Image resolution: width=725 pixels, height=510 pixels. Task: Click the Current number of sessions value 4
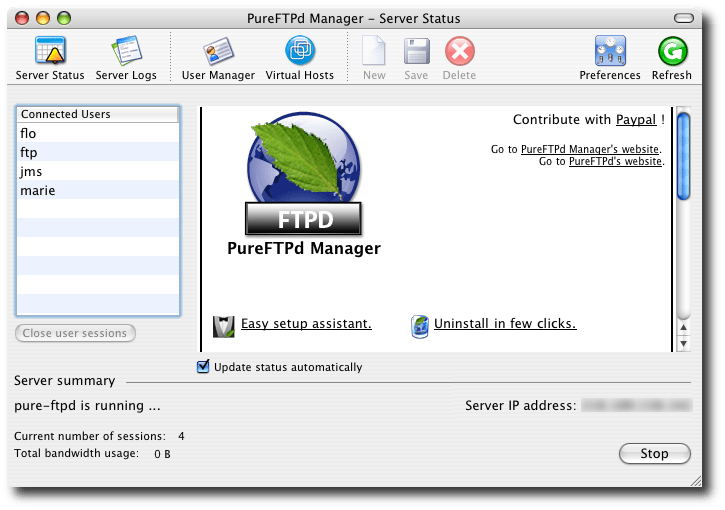pos(181,436)
